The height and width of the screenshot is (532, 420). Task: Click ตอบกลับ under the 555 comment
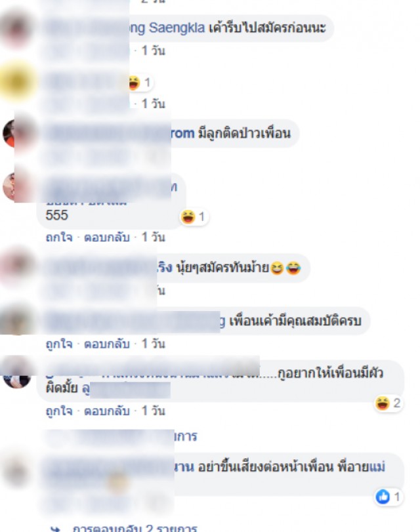pos(107,237)
